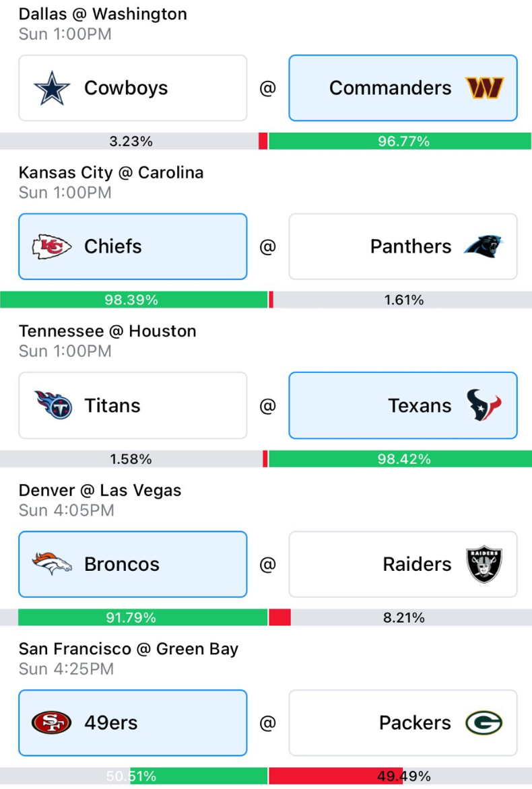Click the Green Bay Packers G logo
This screenshot has height=789, width=532.
(484, 723)
